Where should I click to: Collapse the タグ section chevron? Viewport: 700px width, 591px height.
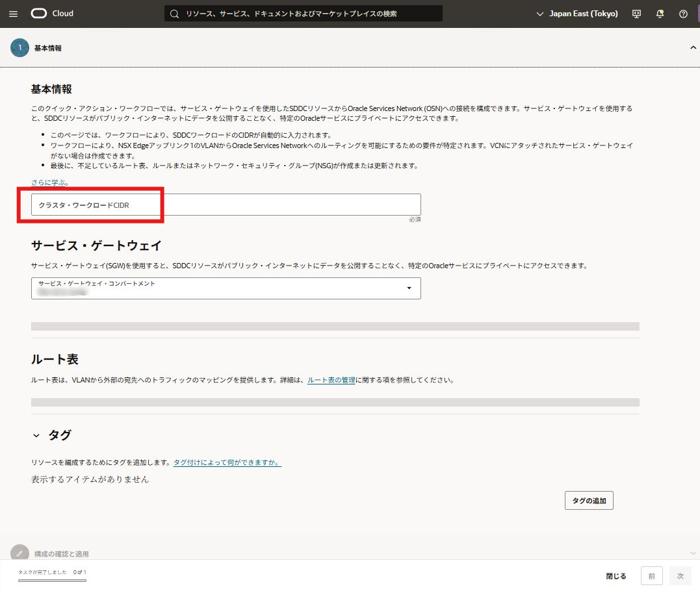36,436
